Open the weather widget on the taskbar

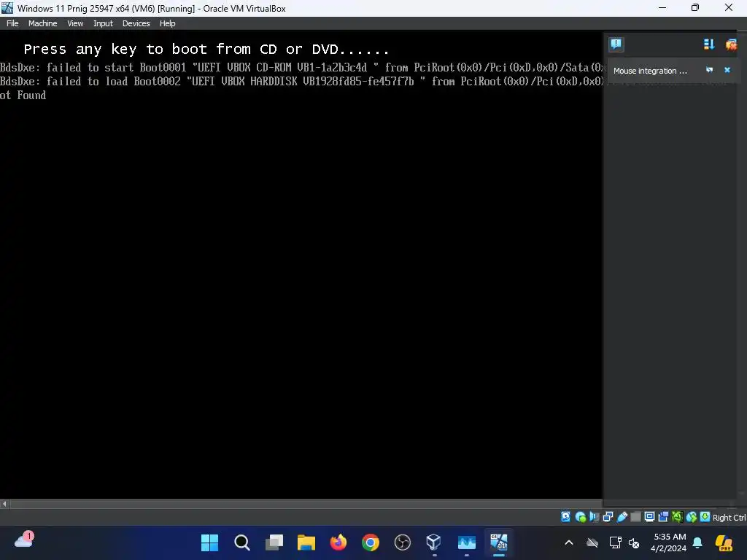(24, 540)
